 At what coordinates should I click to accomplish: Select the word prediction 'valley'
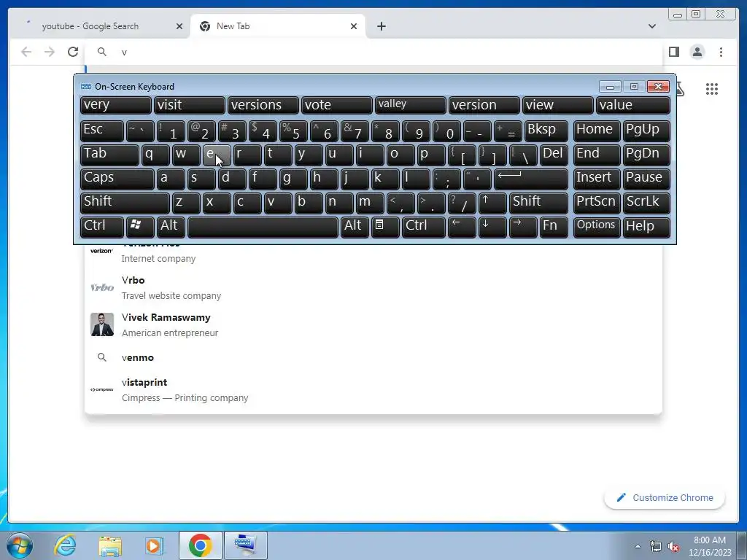click(410, 105)
